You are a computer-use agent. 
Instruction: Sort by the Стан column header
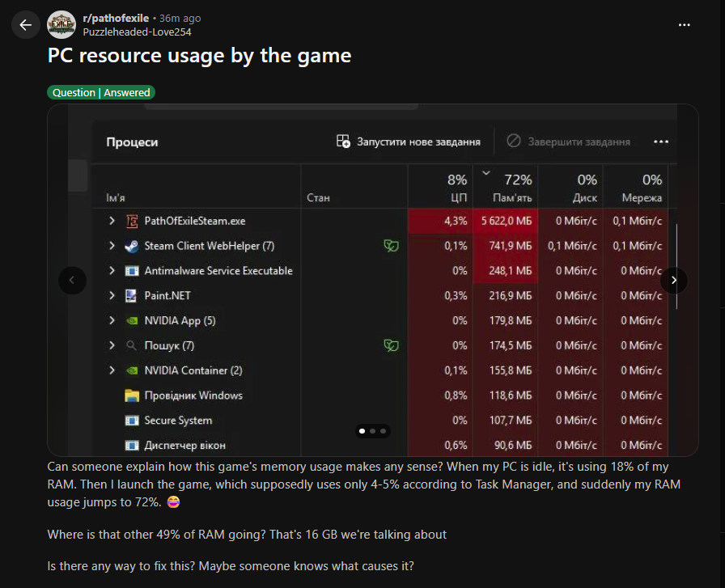click(x=318, y=198)
